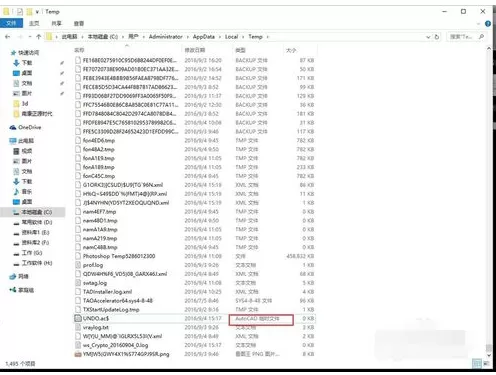Click the file list scrollbar up arrow

pos(489,49)
